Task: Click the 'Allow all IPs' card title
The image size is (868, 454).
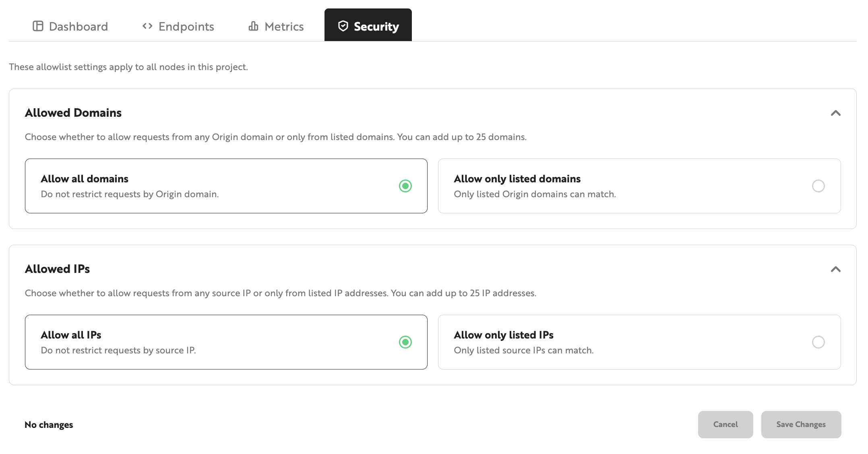Action: click(x=71, y=335)
